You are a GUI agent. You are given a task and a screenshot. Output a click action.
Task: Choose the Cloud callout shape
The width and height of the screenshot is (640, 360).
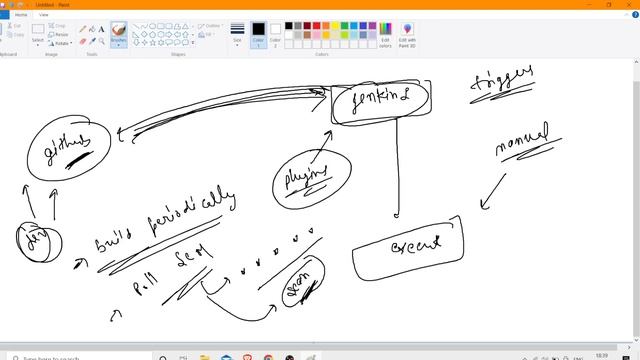point(185,42)
